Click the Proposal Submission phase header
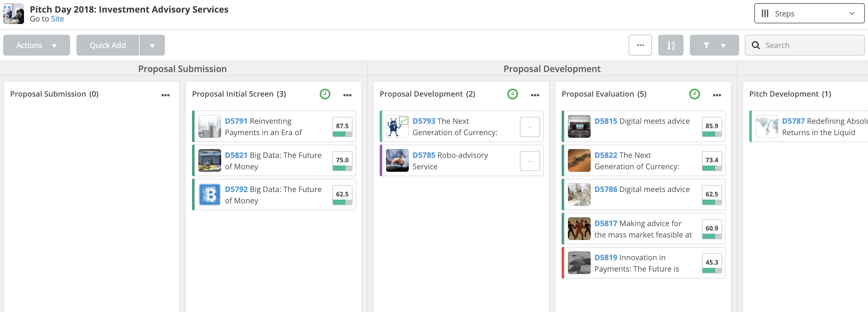 pos(182,69)
